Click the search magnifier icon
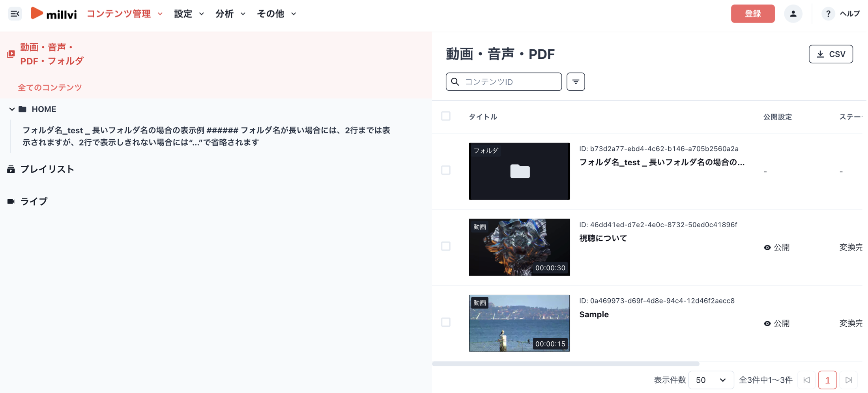This screenshot has height=393, width=868. [x=455, y=82]
